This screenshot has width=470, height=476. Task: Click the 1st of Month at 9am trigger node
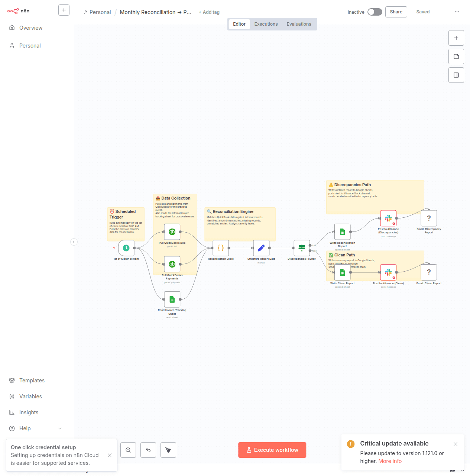tap(126, 248)
